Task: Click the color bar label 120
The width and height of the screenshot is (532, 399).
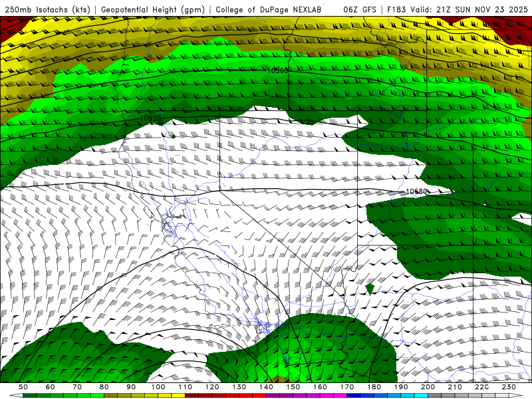Action: coord(212,387)
